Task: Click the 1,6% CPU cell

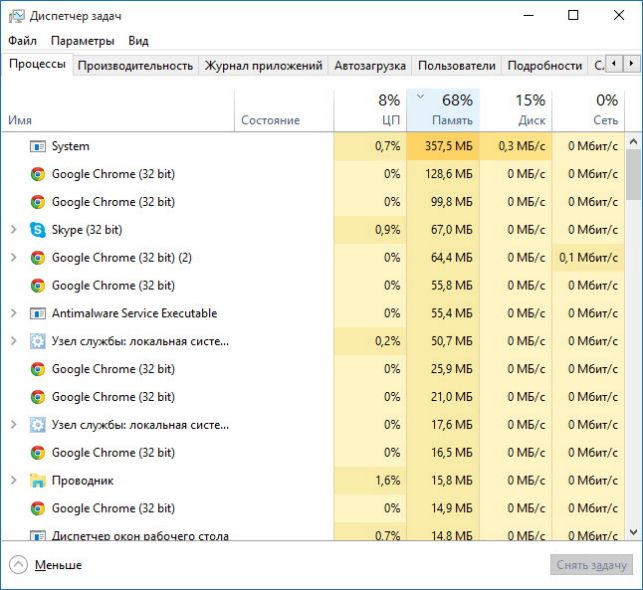Action: [x=370, y=481]
